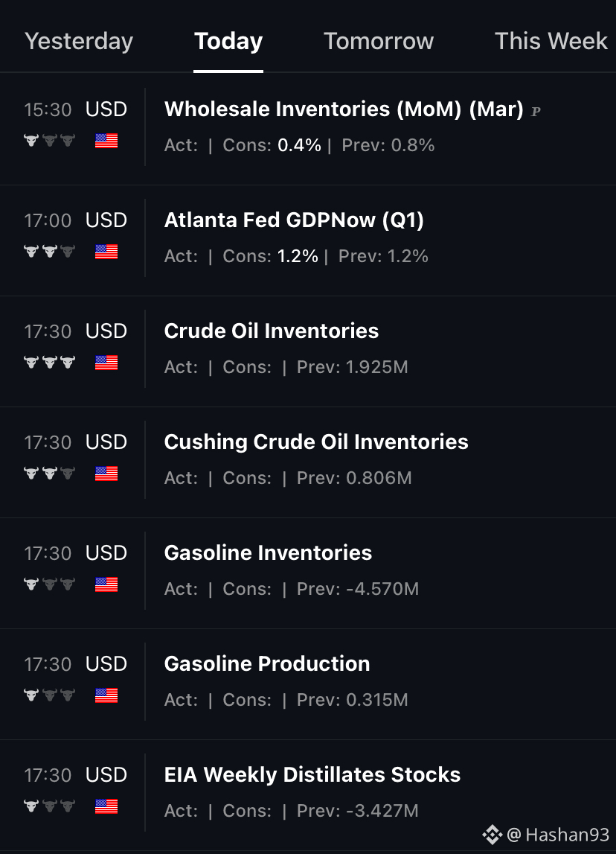Click the bull importance icons for Atlanta Fed GDPNow
Viewport: 616px width, 854px height.
point(50,252)
